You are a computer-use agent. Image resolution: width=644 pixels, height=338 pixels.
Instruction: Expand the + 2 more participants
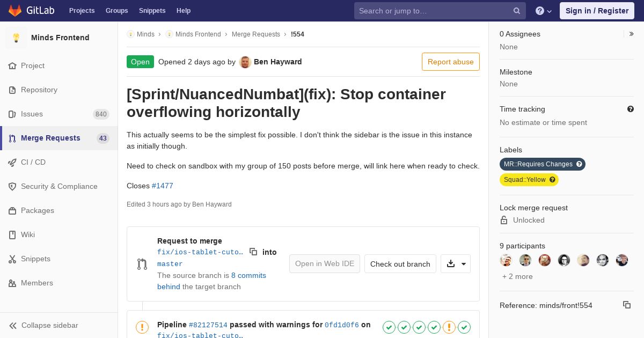point(517,276)
